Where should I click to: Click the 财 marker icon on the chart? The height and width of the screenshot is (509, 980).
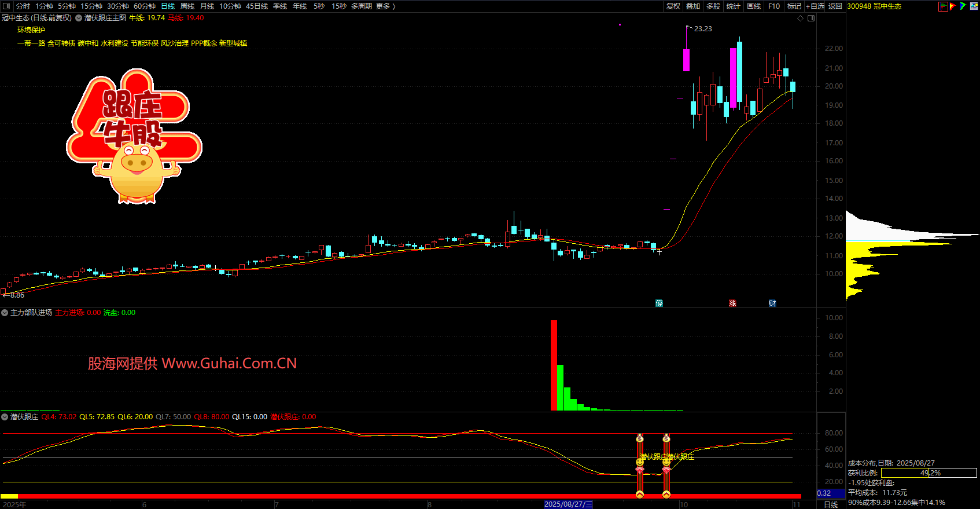click(772, 303)
